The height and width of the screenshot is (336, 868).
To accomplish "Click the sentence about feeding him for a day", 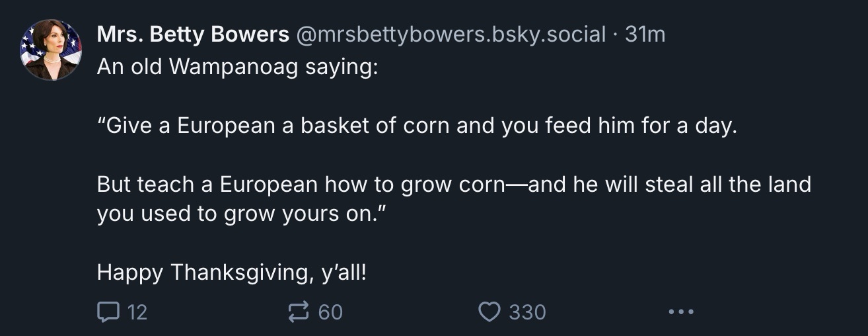I will tap(417, 126).
